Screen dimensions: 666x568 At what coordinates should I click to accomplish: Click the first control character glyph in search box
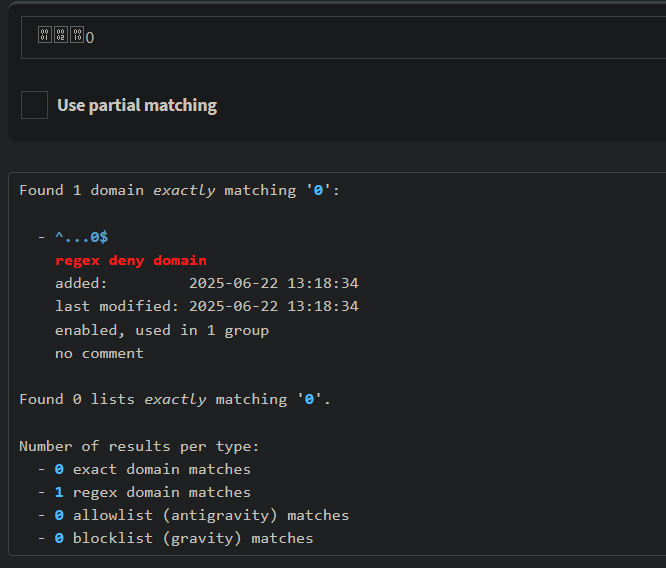pyautogui.click(x=44, y=36)
